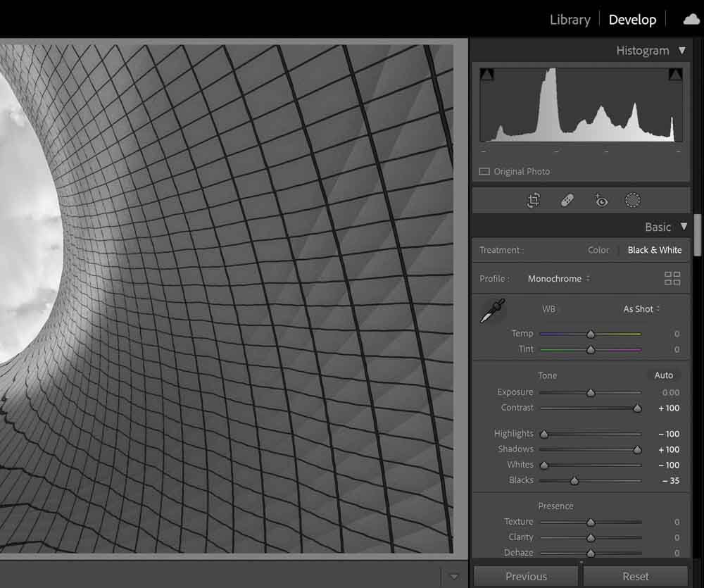The width and height of the screenshot is (704, 588).
Task: Click the Clarity slider handle
Action: point(591,537)
